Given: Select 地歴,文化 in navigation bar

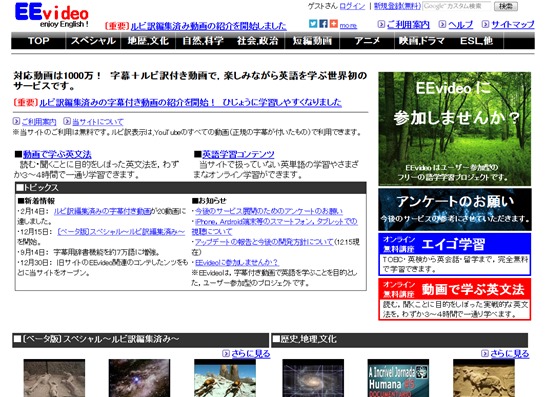Looking at the screenshot, I should pos(148,41).
